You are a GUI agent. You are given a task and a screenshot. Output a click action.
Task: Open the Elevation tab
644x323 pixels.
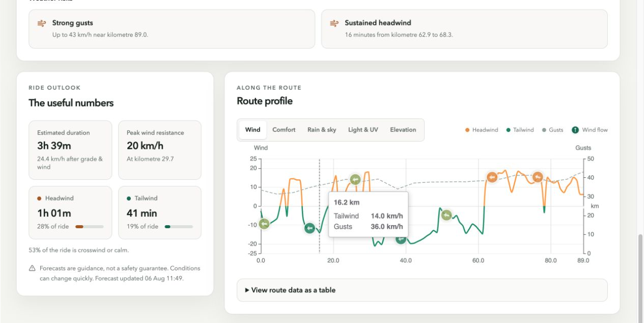[403, 130]
